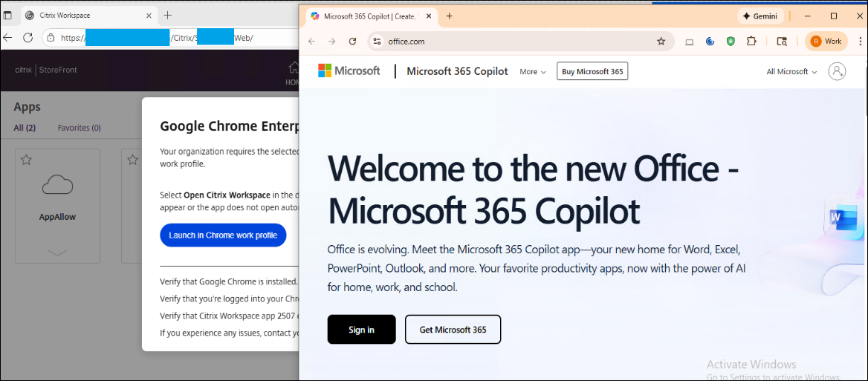Maximize the Chrome window

pyautogui.click(x=834, y=16)
